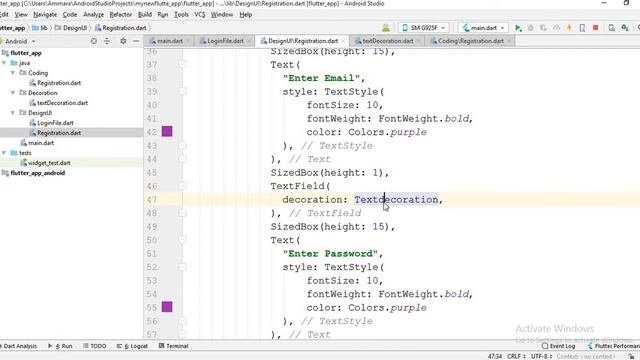This screenshot has height=360, width=640.
Task: Open the View menu
Action: pyautogui.click(x=21, y=15)
